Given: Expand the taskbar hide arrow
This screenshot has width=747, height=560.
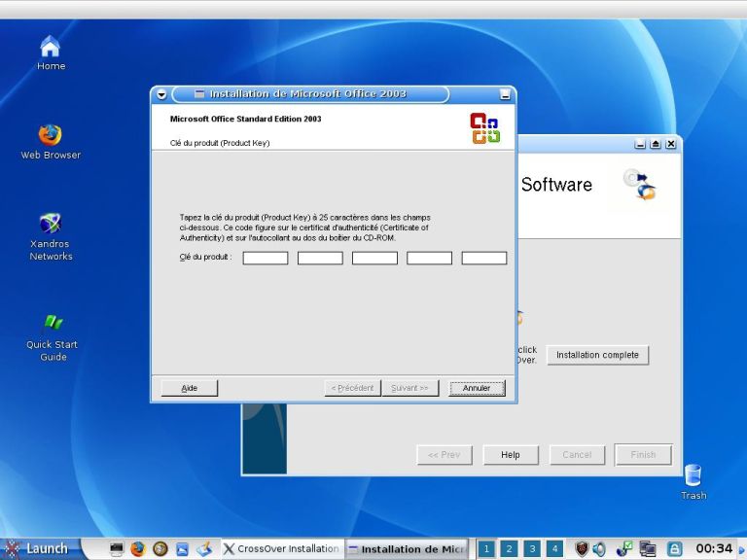Looking at the screenshot, I should click(x=741, y=549).
